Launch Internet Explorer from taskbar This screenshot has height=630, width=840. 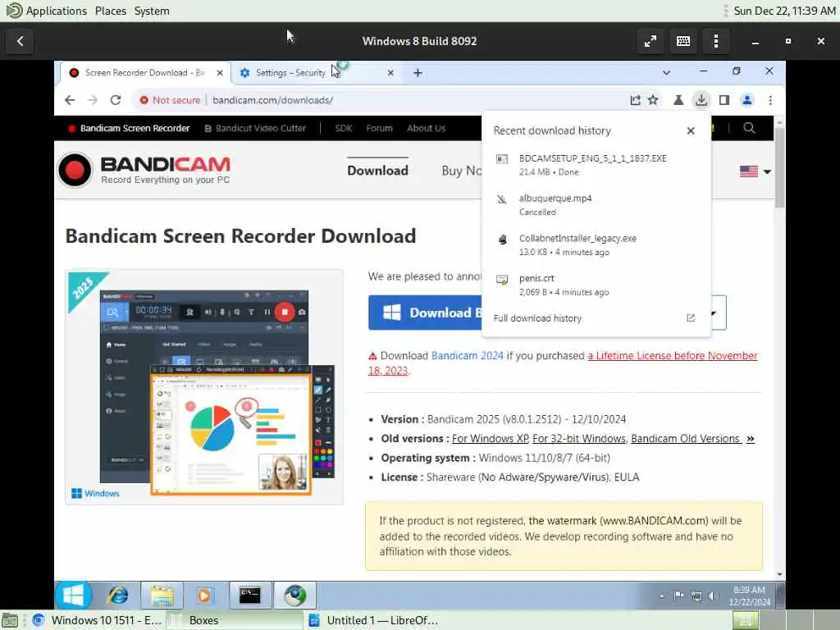click(118, 596)
